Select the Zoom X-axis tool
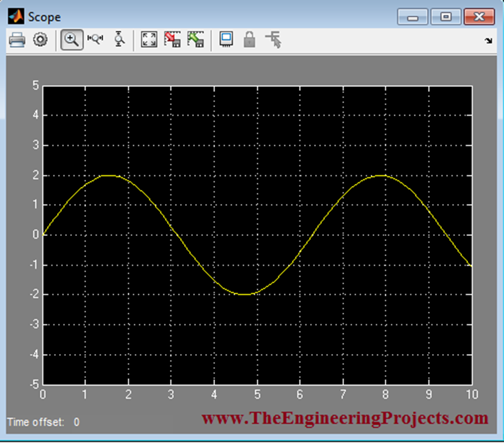Image resolution: width=504 pixels, height=443 pixels. pyautogui.click(x=95, y=39)
